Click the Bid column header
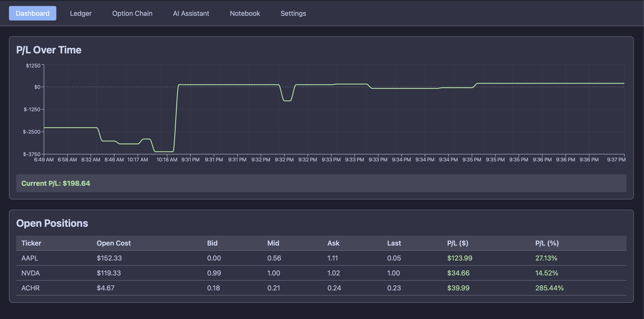The width and height of the screenshot is (644, 319). click(212, 243)
